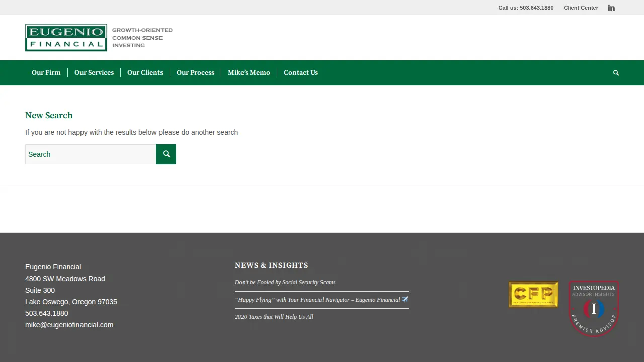Viewport: 644px width, 362px height.
Task: Click the footer phone number 503.643.1880
Action: tap(47, 313)
